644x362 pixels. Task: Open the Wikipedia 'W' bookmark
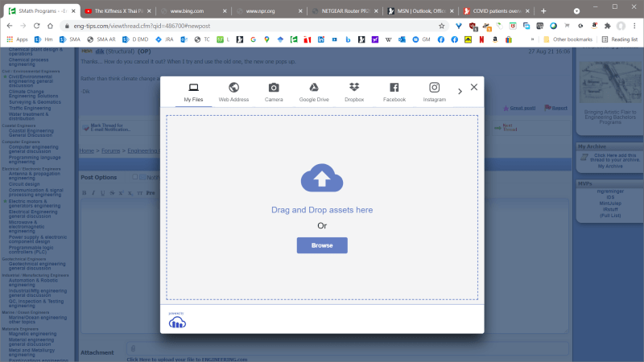point(388,39)
